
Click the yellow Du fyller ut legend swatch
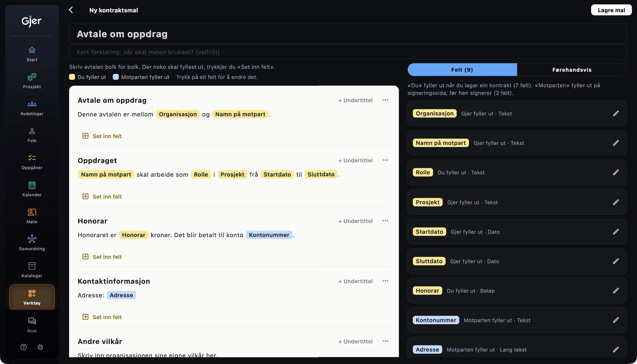coord(72,77)
